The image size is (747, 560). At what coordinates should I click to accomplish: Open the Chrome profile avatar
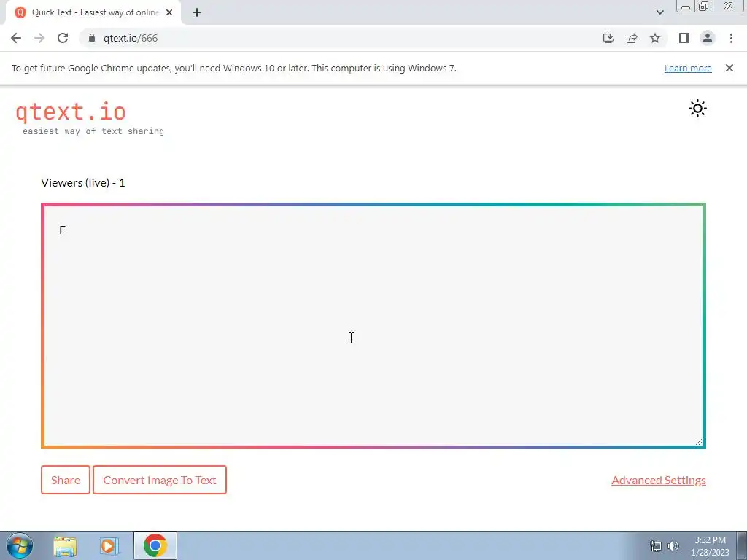pos(708,38)
